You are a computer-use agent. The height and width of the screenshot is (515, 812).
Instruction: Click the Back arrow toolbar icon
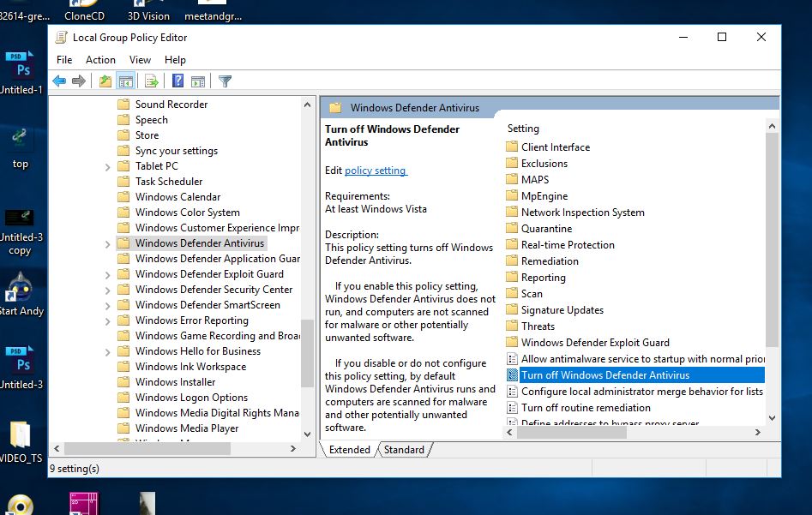(x=59, y=81)
